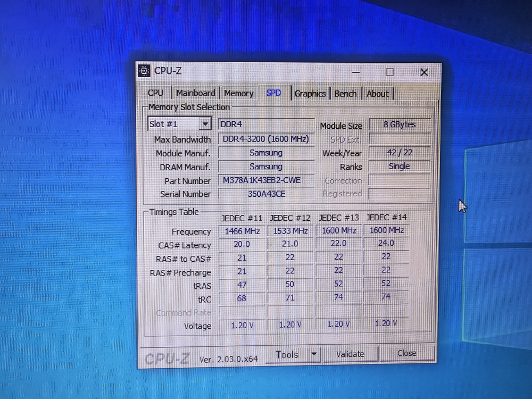View the About tab
Image resolution: width=532 pixels, height=399 pixels.
[377, 94]
